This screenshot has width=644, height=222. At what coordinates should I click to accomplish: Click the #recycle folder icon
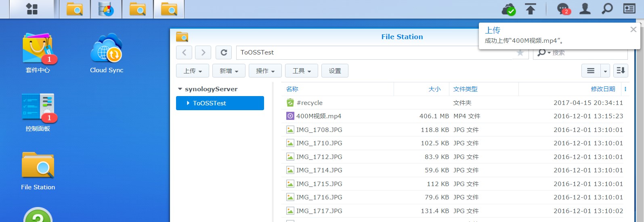coord(290,103)
